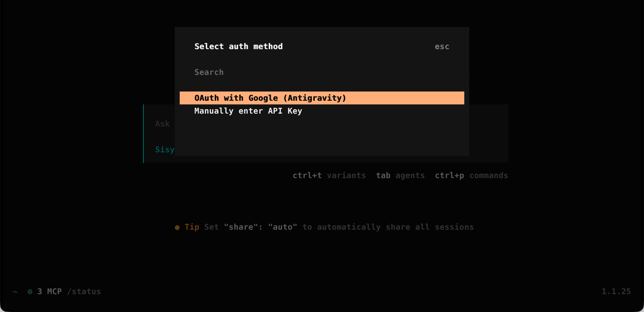Click the orange Tip label

point(192,227)
